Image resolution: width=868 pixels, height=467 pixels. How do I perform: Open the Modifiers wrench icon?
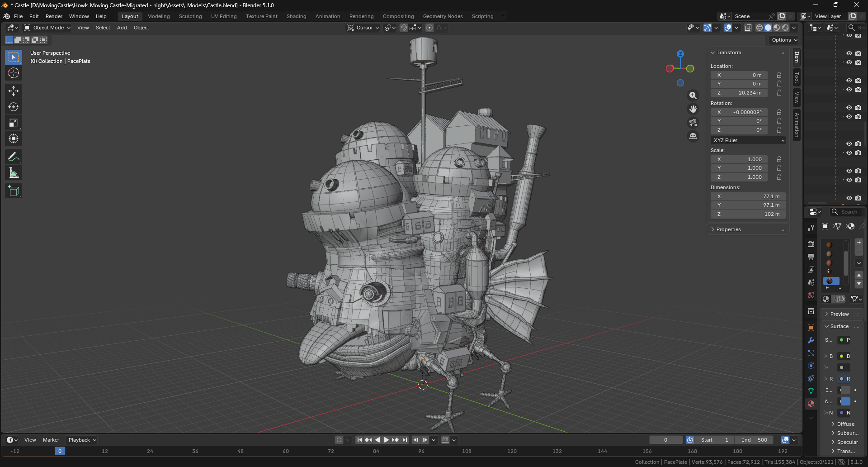click(811, 340)
